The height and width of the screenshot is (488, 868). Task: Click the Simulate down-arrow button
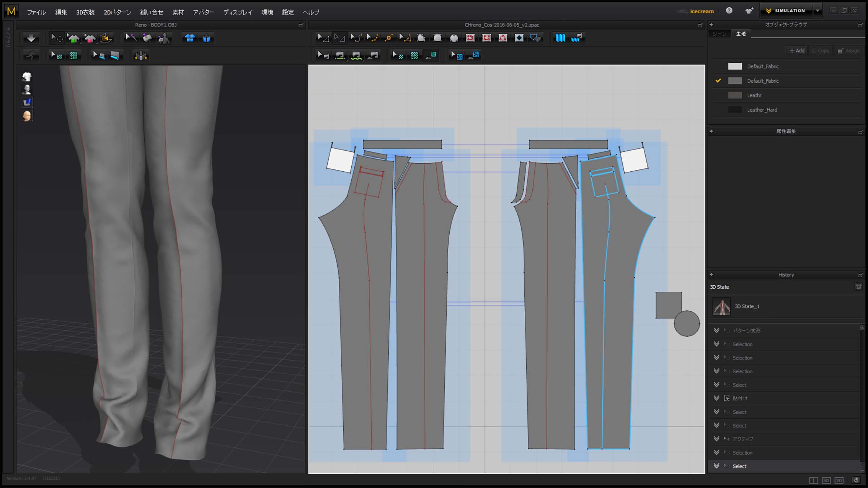click(31, 38)
